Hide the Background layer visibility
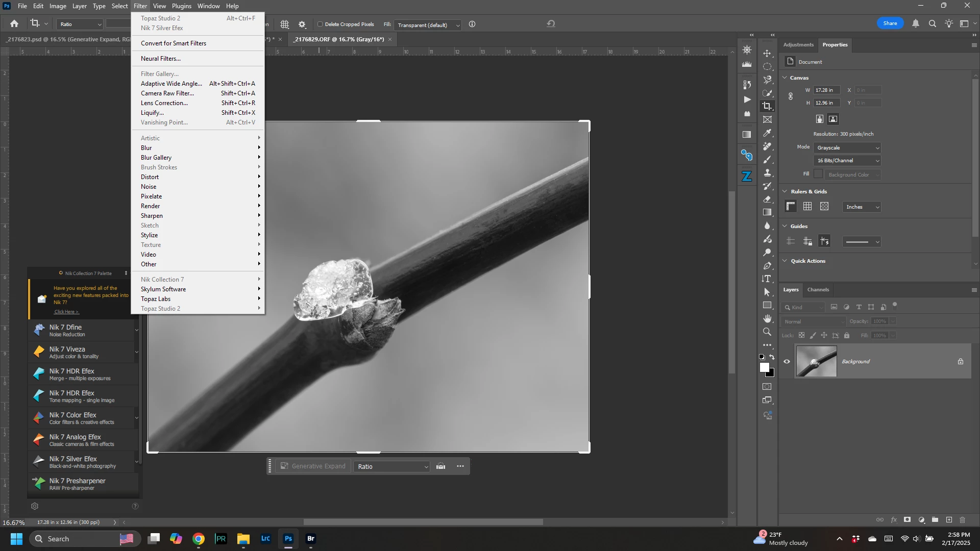 click(x=787, y=362)
